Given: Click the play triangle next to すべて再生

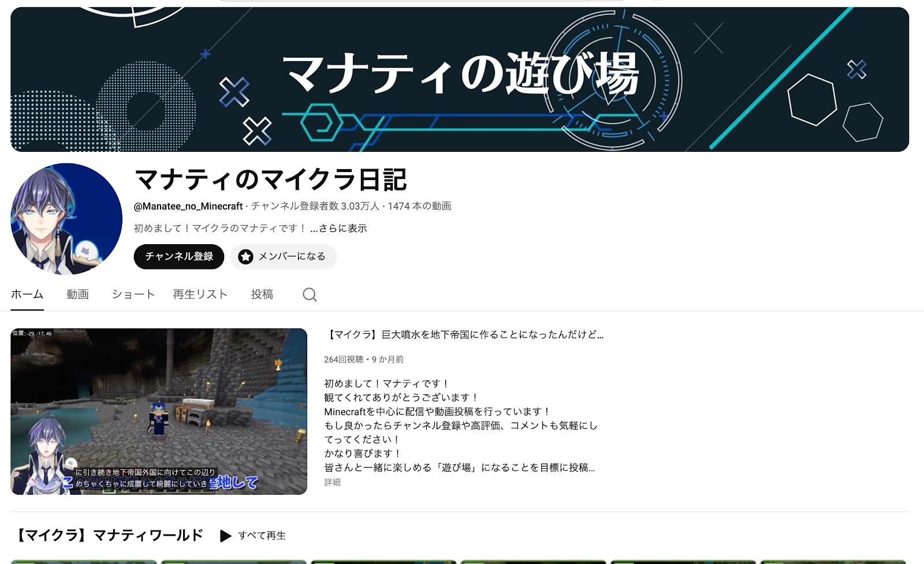Looking at the screenshot, I should pos(226,536).
